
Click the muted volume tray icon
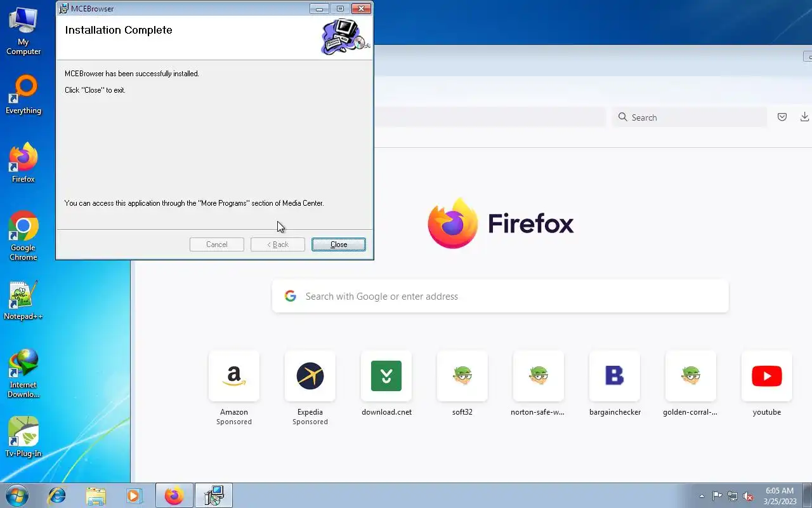[749, 496]
